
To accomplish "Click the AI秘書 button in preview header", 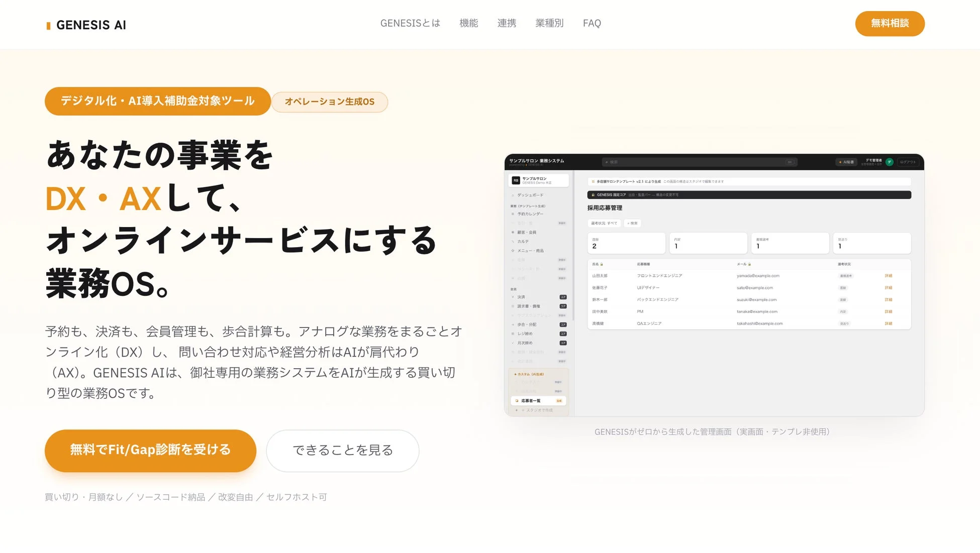I will pyautogui.click(x=846, y=162).
